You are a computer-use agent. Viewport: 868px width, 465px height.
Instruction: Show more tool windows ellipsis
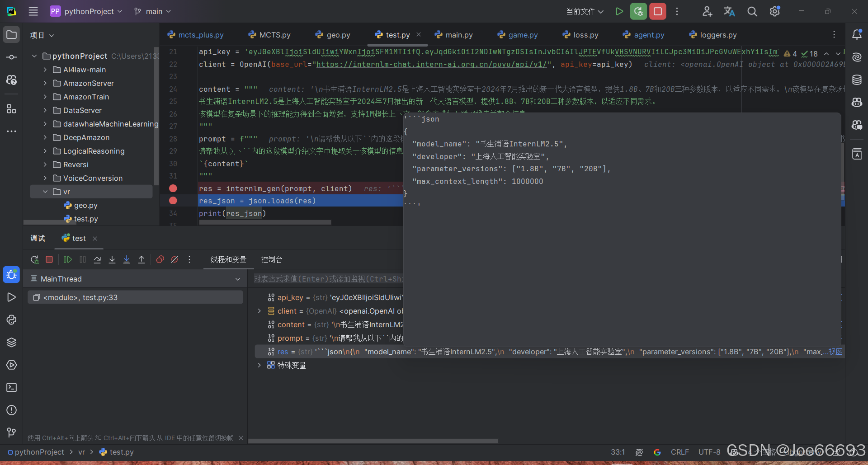coord(11,131)
